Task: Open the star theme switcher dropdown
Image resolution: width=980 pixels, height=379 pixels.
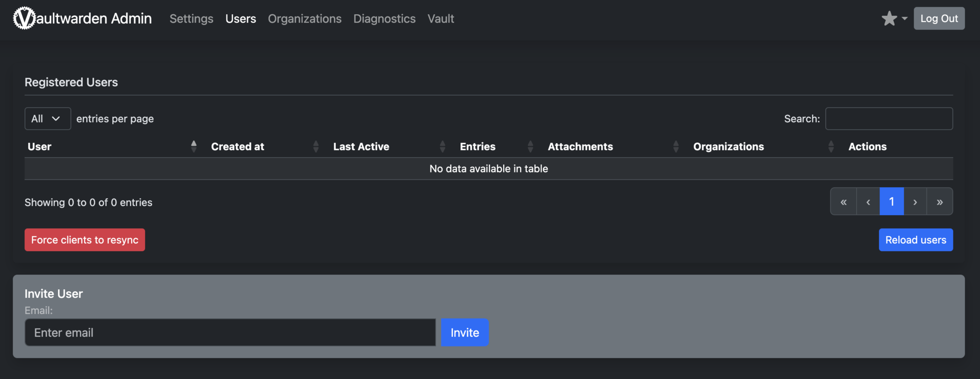Action: (894, 18)
